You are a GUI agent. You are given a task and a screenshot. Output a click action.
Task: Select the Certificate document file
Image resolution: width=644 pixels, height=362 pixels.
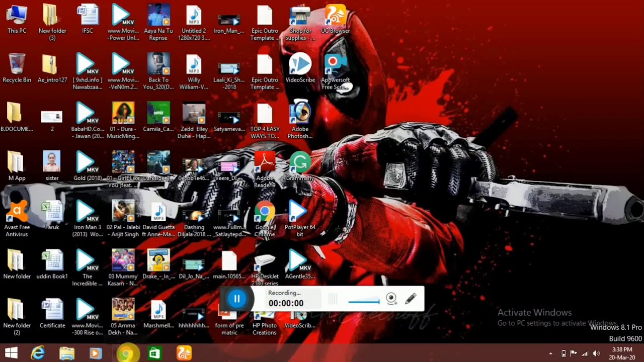pos(52,314)
